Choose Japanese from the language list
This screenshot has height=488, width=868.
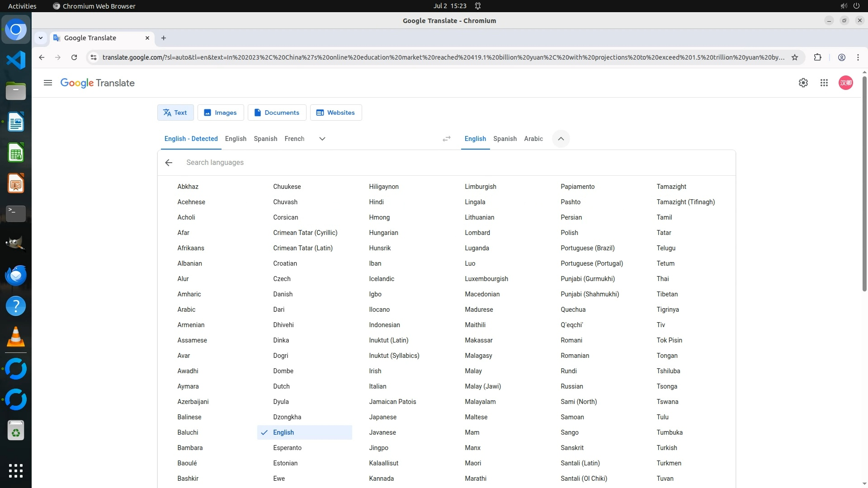click(x=382, y=417)
